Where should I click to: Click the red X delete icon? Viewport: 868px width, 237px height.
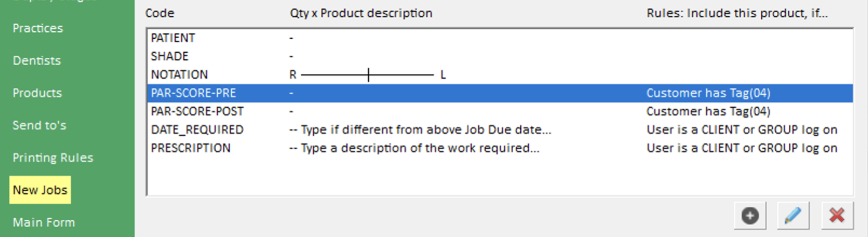pyautogui.click(x=837, y=216)
